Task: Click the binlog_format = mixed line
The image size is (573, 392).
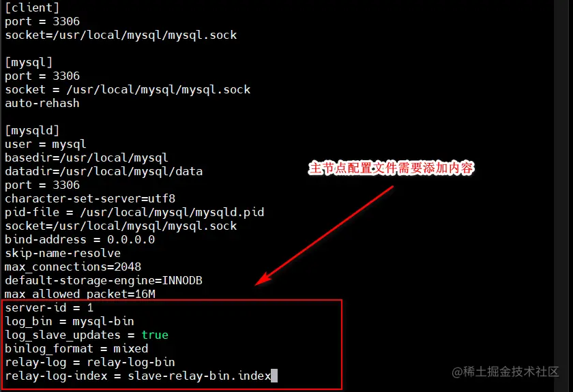Action: tap(76, 348)
